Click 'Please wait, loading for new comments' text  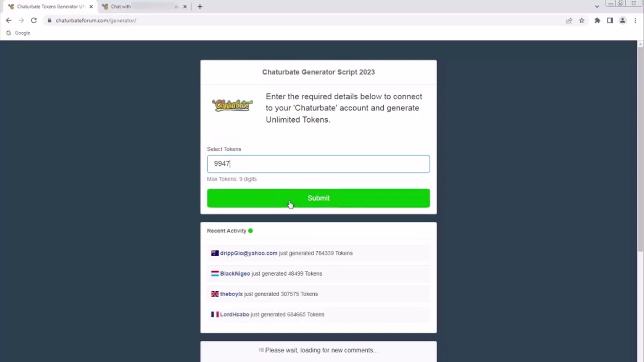click(321, 350)
